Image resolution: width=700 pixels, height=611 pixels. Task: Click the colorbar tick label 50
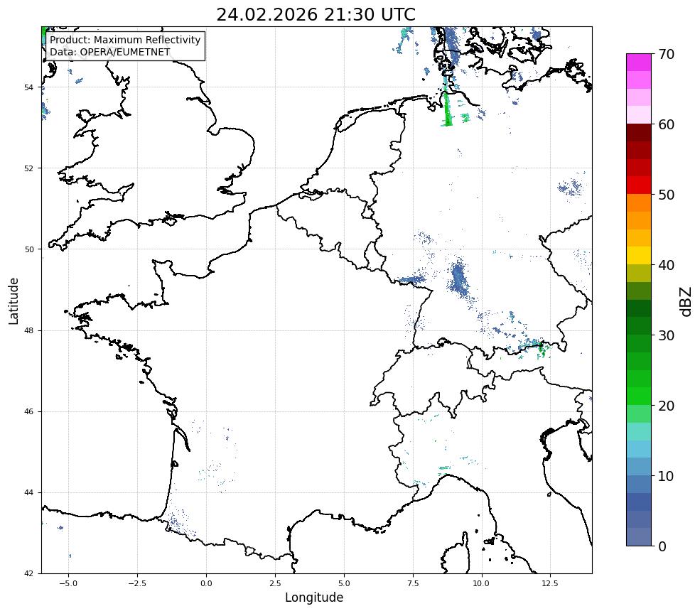(x=666, y=195)
